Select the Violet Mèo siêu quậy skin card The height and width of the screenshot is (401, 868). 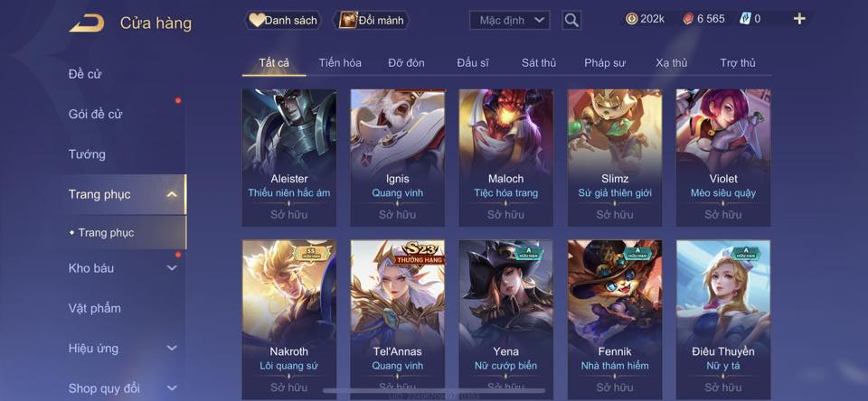(x=723, y=158)
